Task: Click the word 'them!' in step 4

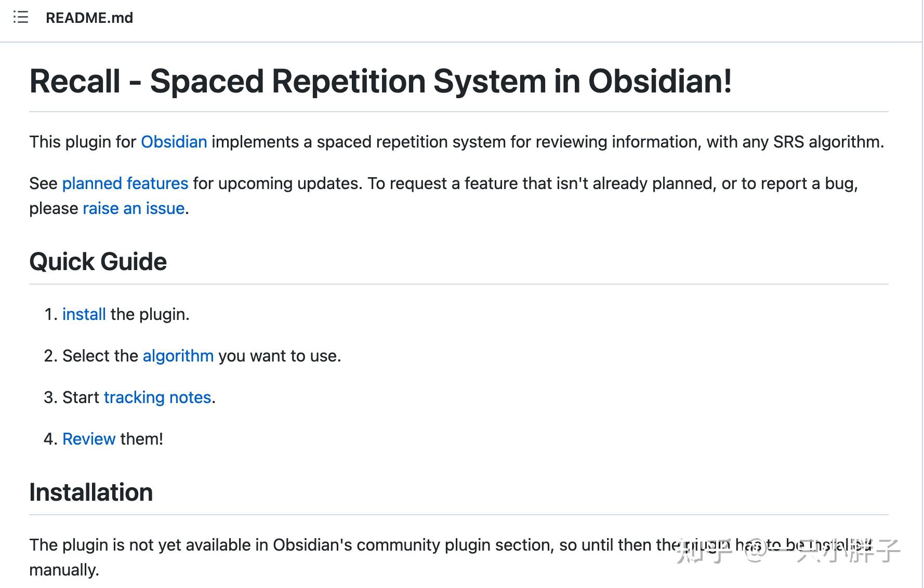Action: (x=141, y=439)
